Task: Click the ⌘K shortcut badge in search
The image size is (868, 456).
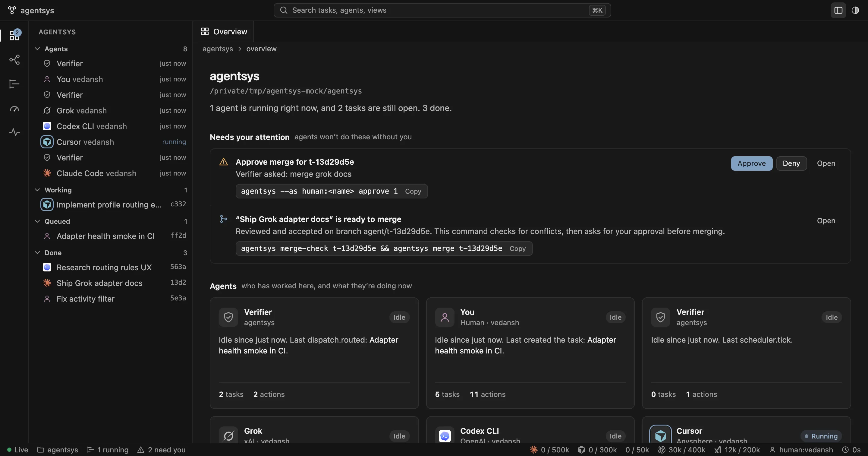Action: [597, 10]
